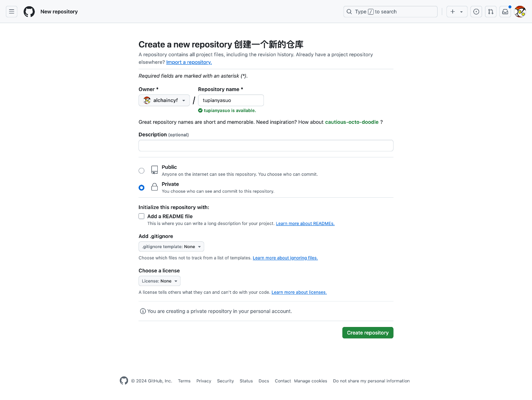Click the Description text field

266,146
